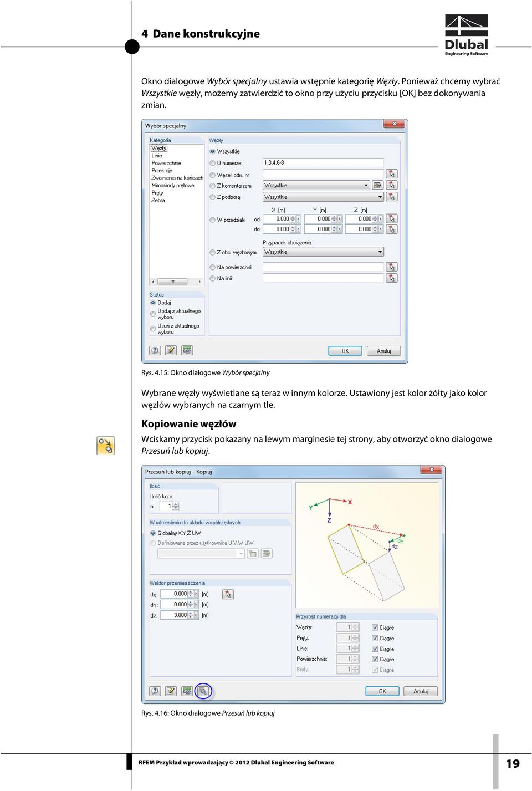Screen dimensions: 532x791
Task: Select Przekroje in the Kategoria list
Action: [x=162, y=171]
